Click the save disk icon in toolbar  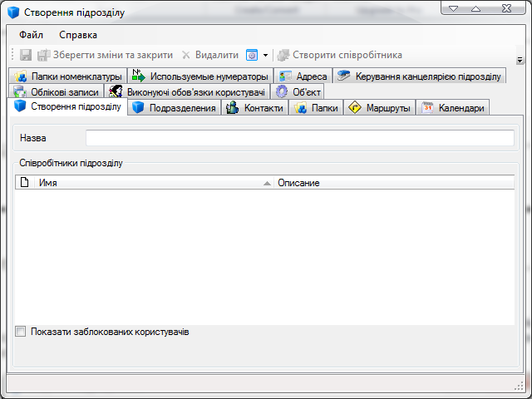[26, 55]
